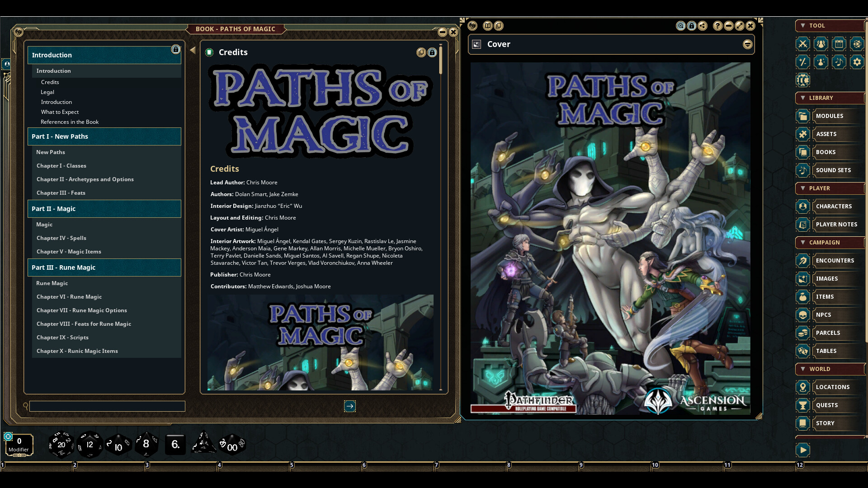Open the Modifiers (+/-) tool
This screenshot has width=868, height=488.
tap(803, 62)
